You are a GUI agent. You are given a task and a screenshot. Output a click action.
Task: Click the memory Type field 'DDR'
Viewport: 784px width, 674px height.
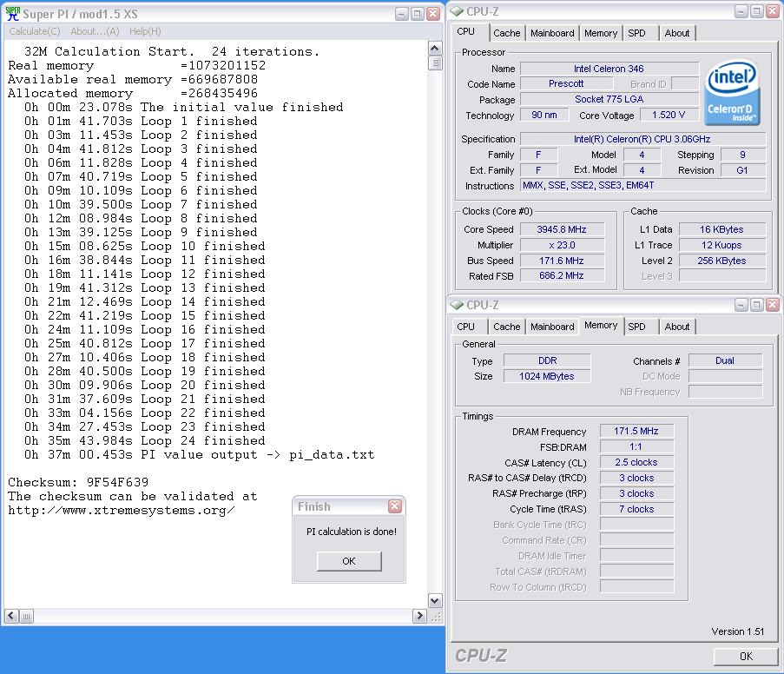point(547,360)
